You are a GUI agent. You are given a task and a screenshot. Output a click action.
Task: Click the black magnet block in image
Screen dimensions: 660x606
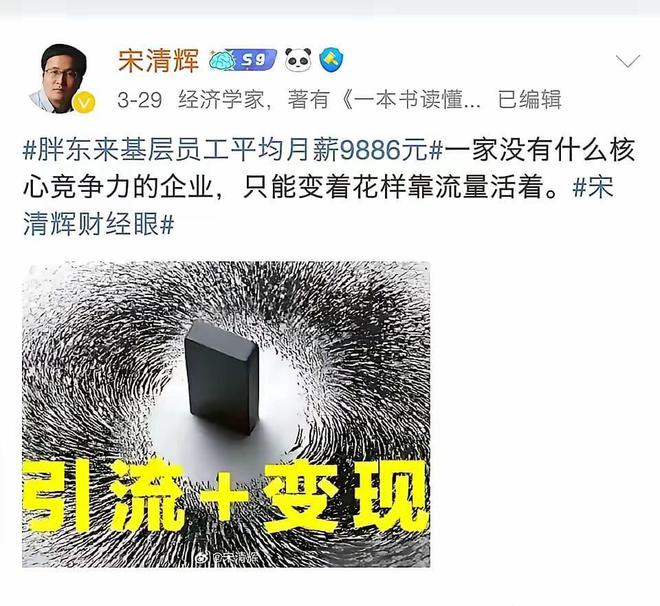(221, 377)
